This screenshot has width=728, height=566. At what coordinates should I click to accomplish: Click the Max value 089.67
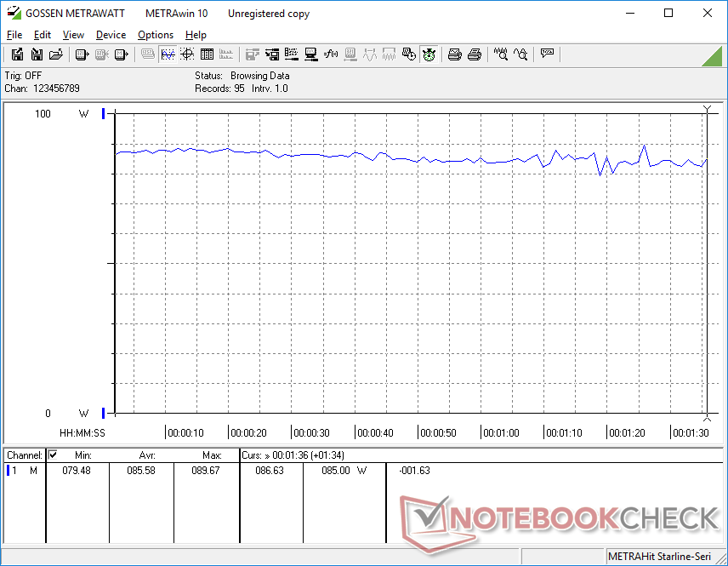click(206, 471)
